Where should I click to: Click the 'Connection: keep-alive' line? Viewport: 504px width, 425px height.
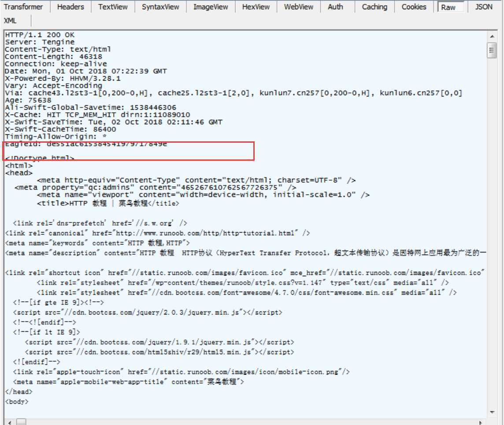click(x=56, y=63)
